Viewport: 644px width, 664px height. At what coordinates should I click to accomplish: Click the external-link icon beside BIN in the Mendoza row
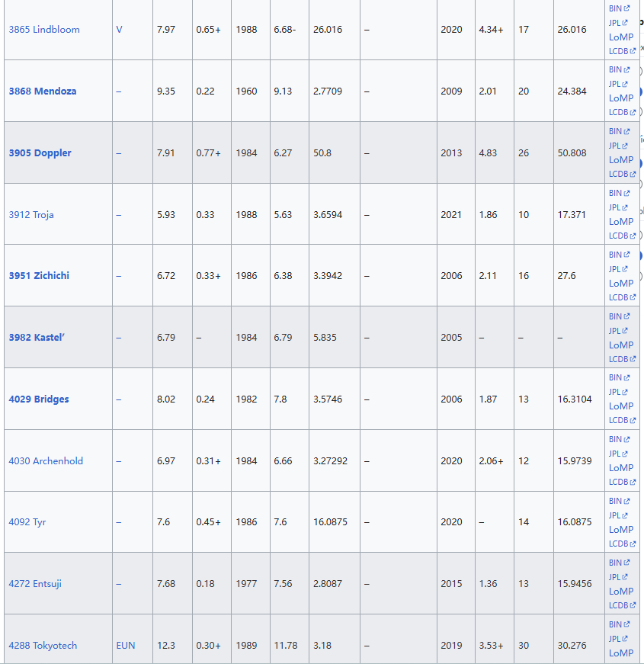point(626,70)
